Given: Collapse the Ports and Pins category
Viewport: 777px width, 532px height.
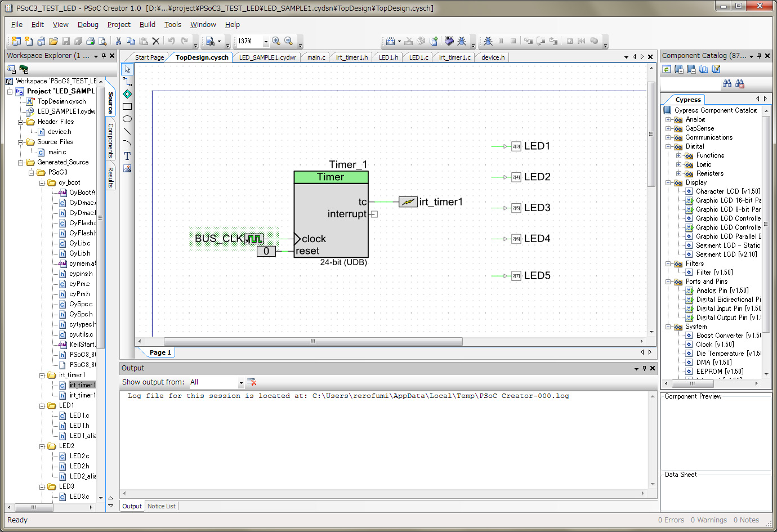Looking at the screenshot, I should tap(668, 281).
